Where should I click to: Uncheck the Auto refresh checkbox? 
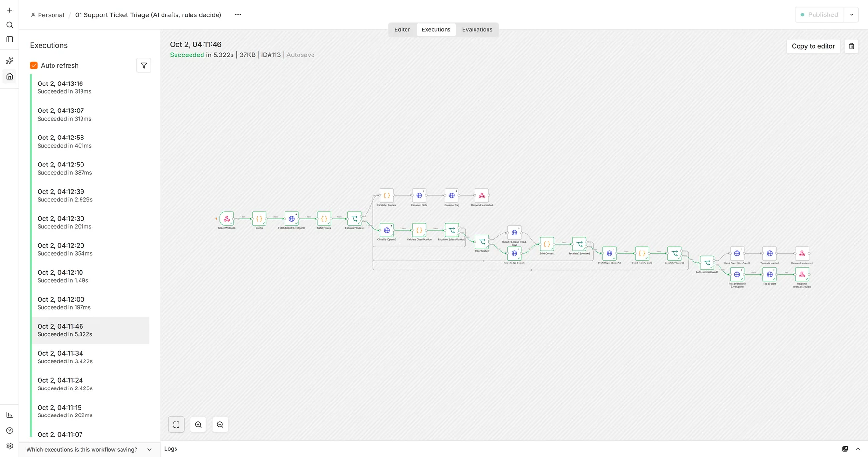tap(34, 66)
